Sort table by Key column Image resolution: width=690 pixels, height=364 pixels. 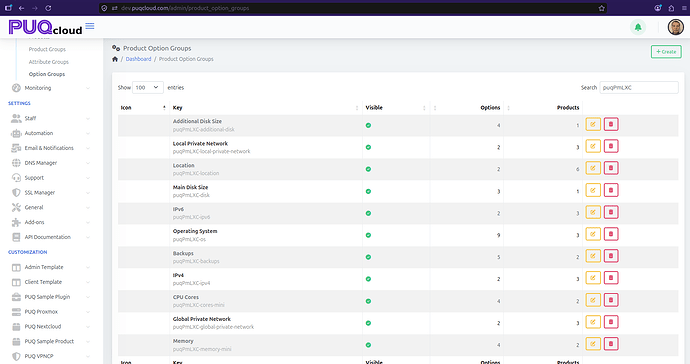click(265, 108)
